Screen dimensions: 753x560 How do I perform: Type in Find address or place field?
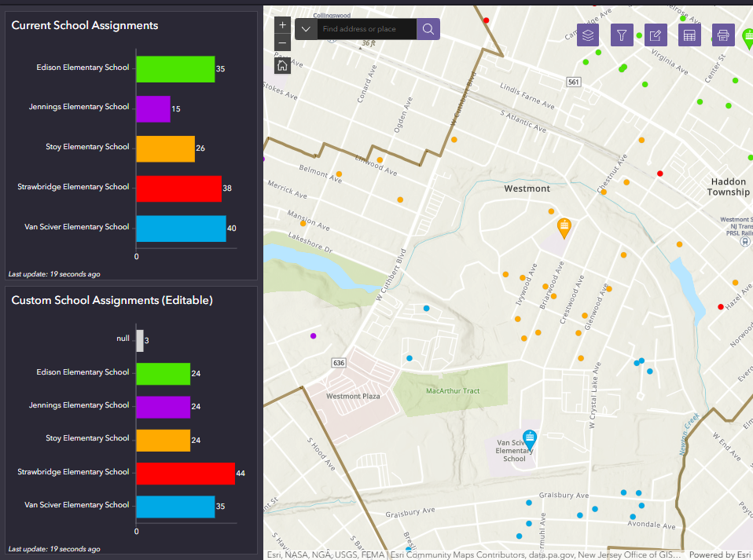coord(366,29)
